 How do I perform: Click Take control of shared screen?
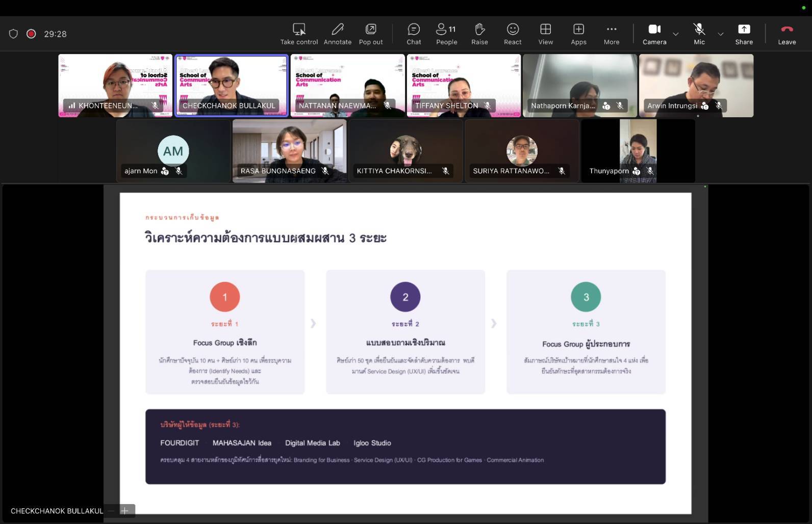pyautogui.click(x=299, y=34)
